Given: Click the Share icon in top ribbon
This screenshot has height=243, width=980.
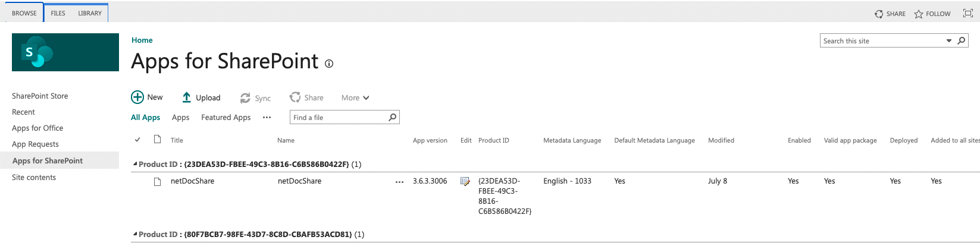Looking at the screenshot, I should (879, 14).
